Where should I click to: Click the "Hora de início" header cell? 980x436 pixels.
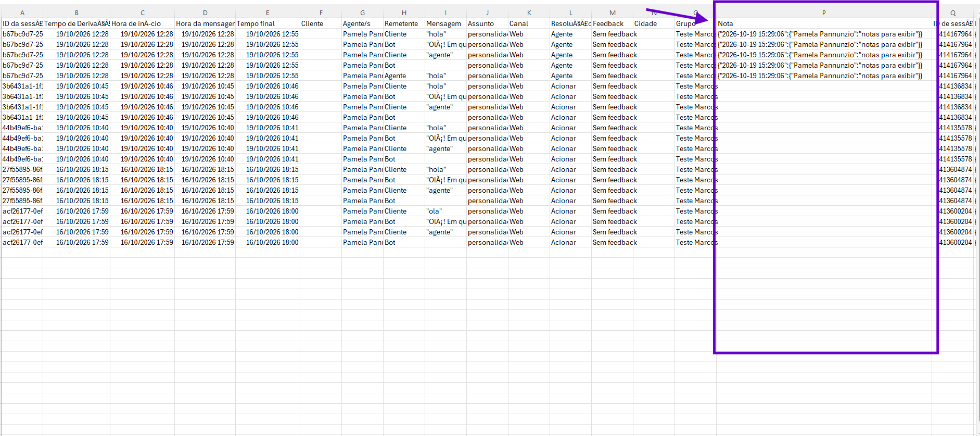pos(143,23)
